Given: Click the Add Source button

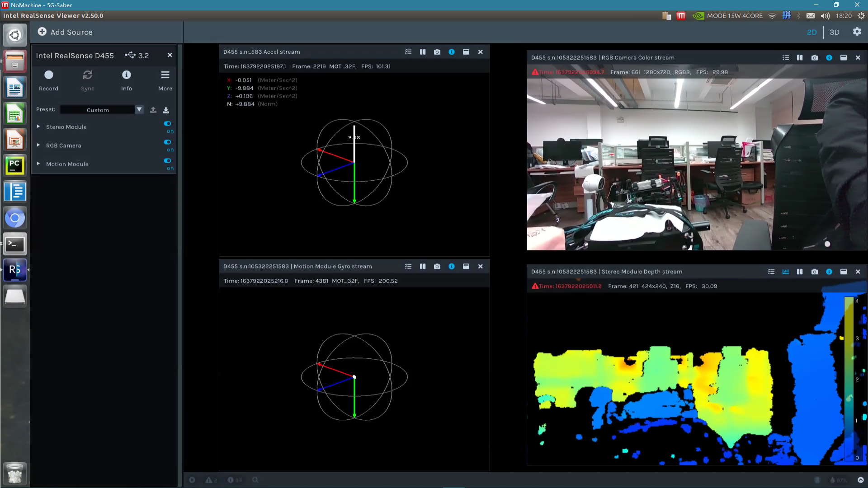Looking at the screenshot, I should pos(65,32).
